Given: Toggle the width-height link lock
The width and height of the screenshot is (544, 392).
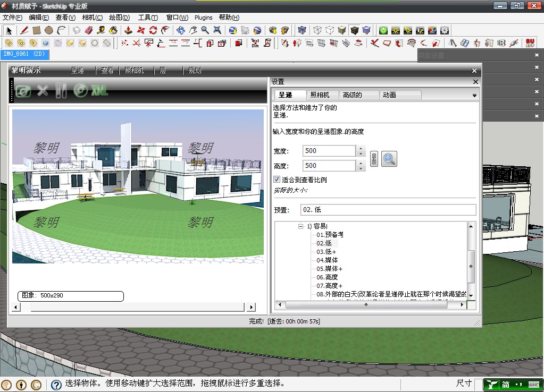Looking at the screenshot, I should (374, 159).
